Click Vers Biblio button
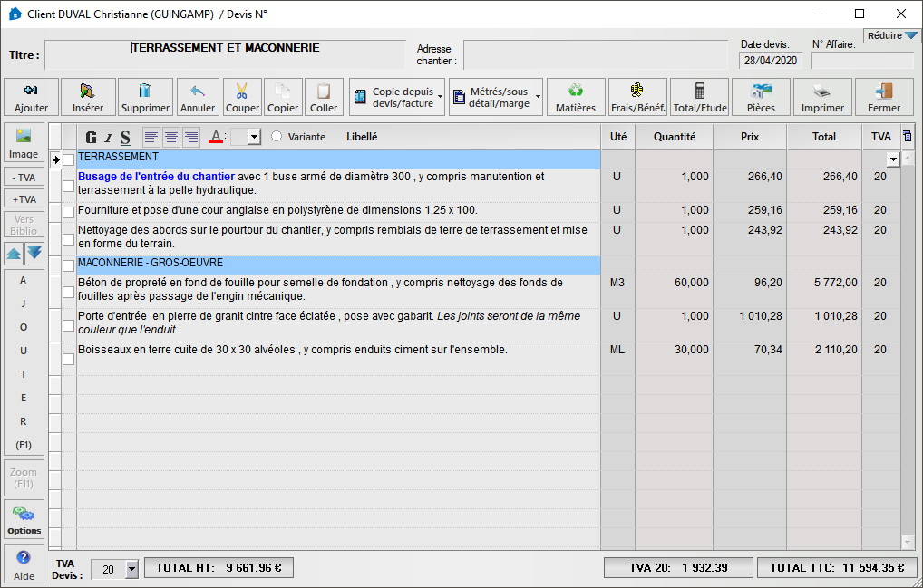The image size is (923, 588). click(x=24, y=226)
